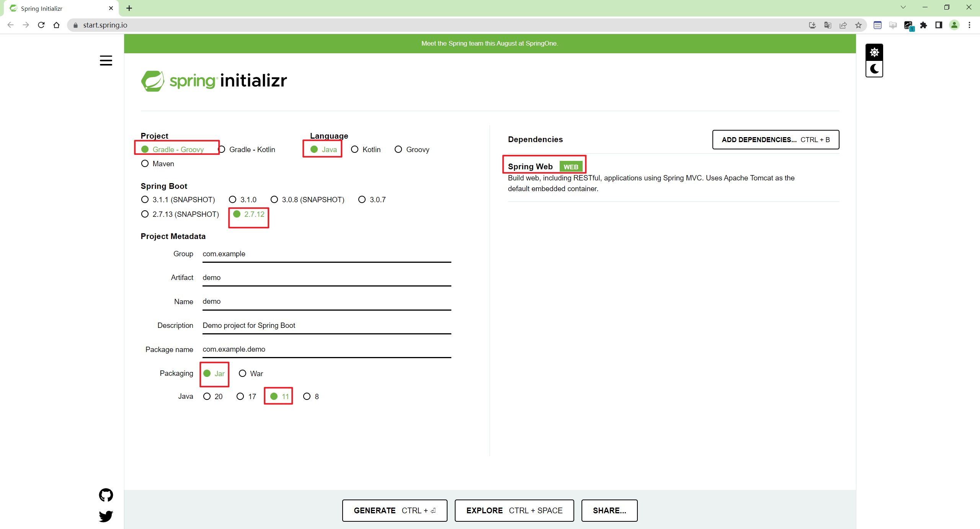Open the Twitter link icon
Viewport: 980px width, 529px height.
click(x=106, y=516)
